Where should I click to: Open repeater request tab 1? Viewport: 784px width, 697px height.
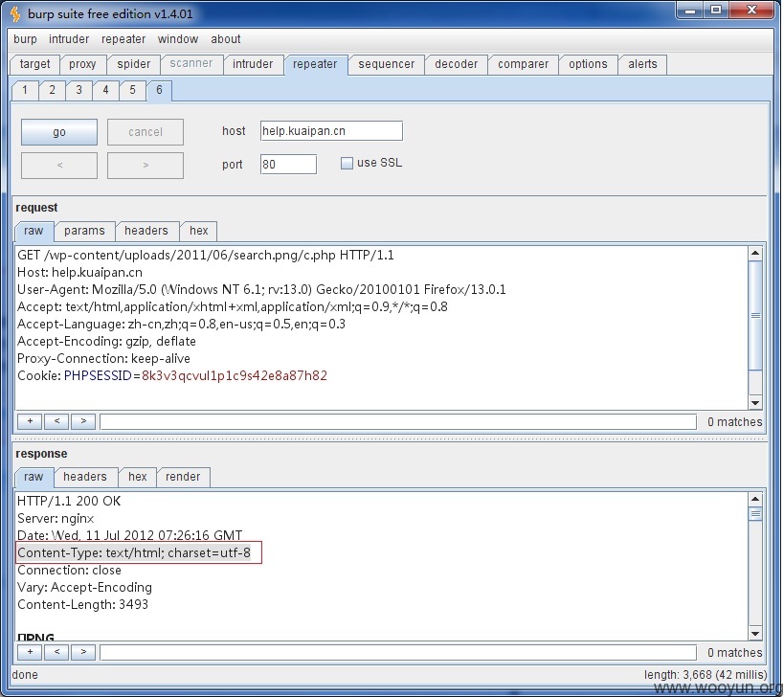[25, 91]
